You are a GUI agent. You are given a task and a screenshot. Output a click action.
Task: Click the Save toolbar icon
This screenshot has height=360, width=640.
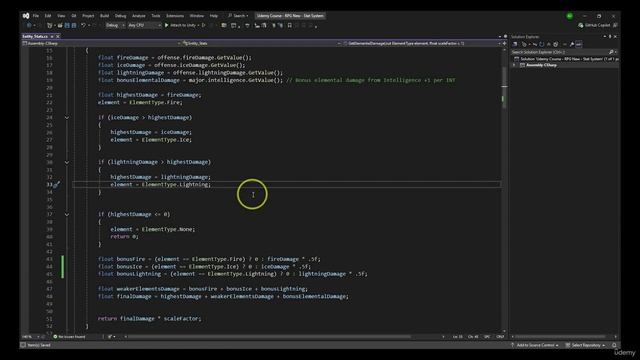[x=67, y=25]
